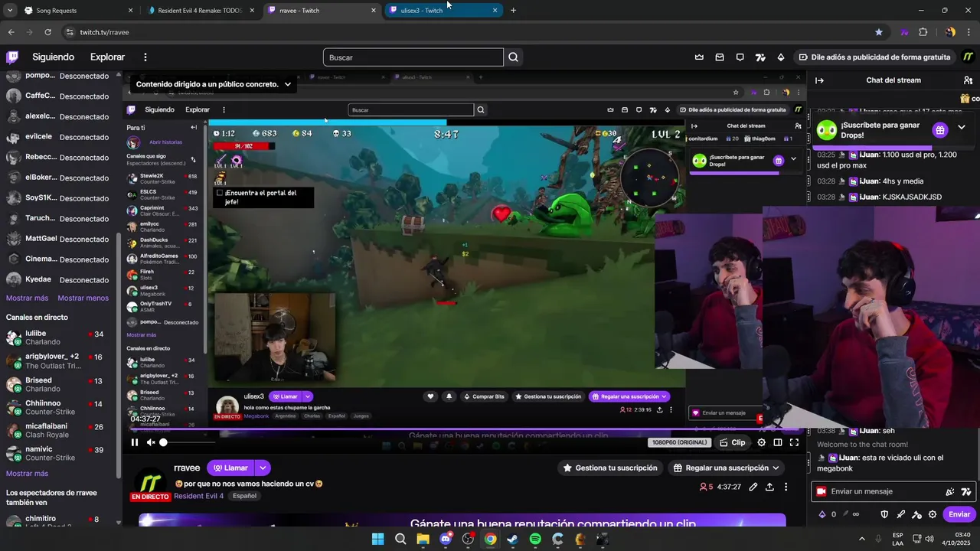The image size is (980, 551).
Task: Click the Clip button on player
Action: [732, 442]
